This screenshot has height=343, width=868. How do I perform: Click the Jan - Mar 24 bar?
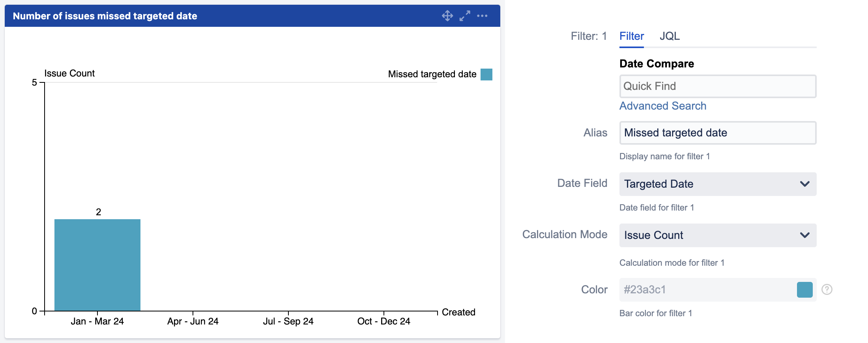tap(97, 265)
